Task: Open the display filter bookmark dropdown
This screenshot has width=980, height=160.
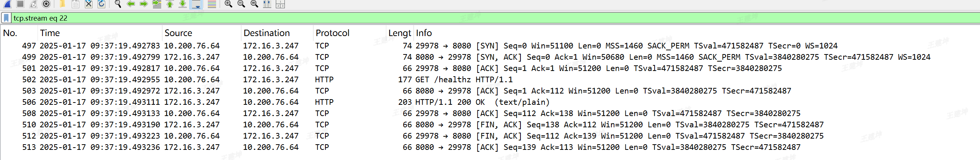Action: (6, 18)
